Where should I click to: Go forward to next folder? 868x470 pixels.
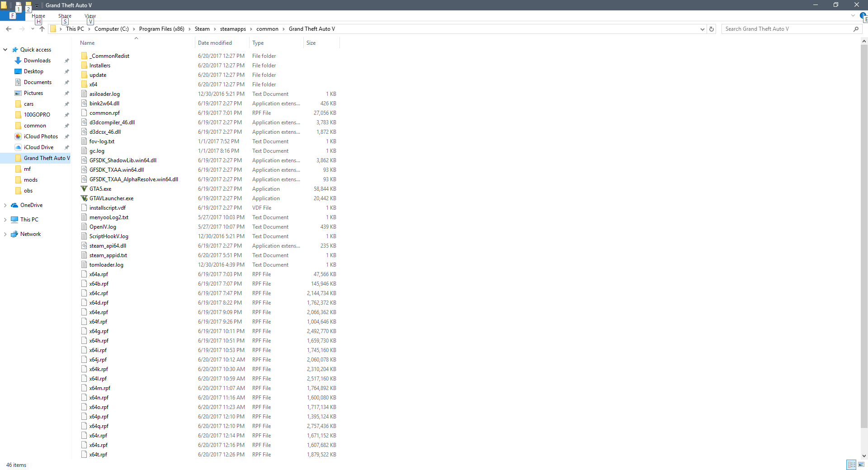[x=22, y=29]
